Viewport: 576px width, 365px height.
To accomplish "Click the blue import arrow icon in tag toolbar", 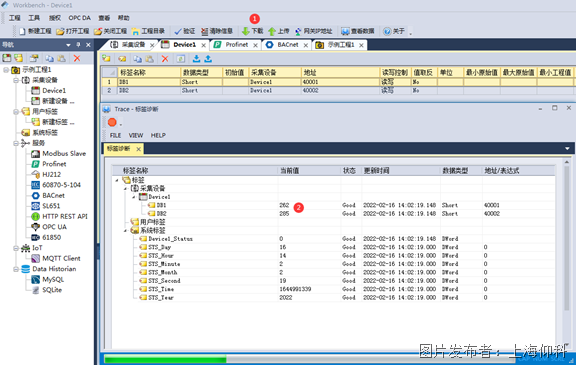I will [x=197, y=58].
